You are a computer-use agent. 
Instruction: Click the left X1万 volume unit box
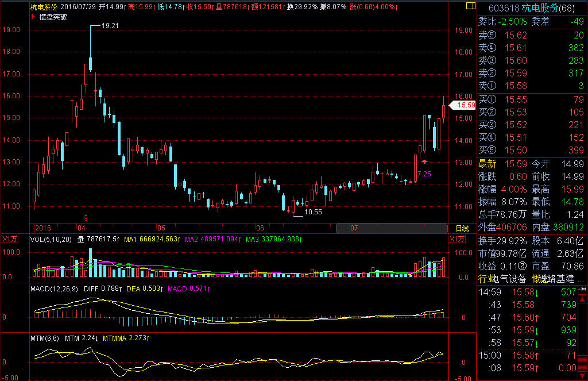point(9,239)
